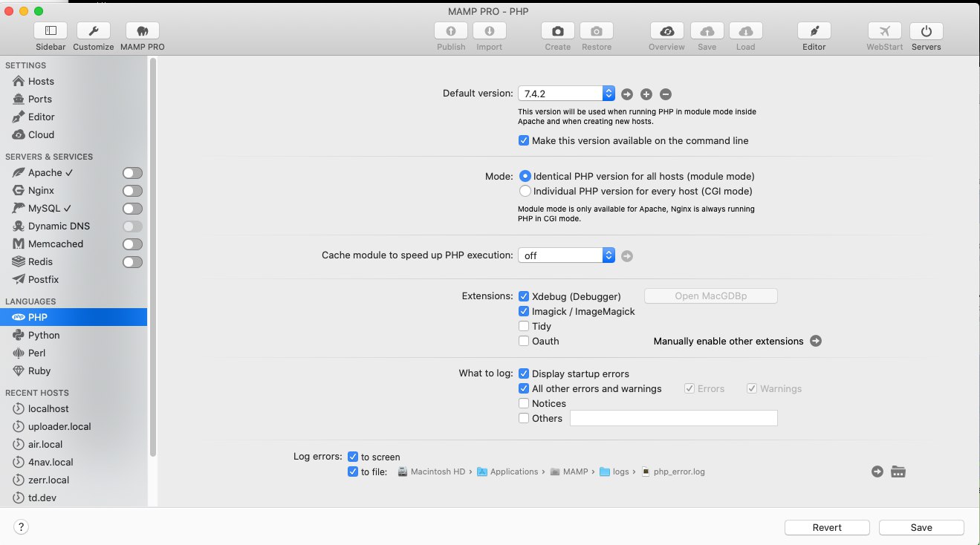Viewport: 980px width, 545px height.
Task: Click arrow icon next to cache module
Action: click(627, 256)
